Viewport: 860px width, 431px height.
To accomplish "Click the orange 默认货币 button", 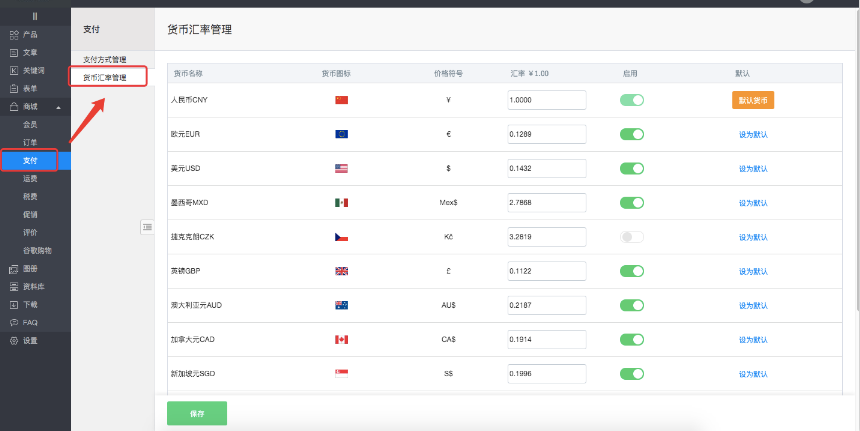I will (x=753, y=100).
